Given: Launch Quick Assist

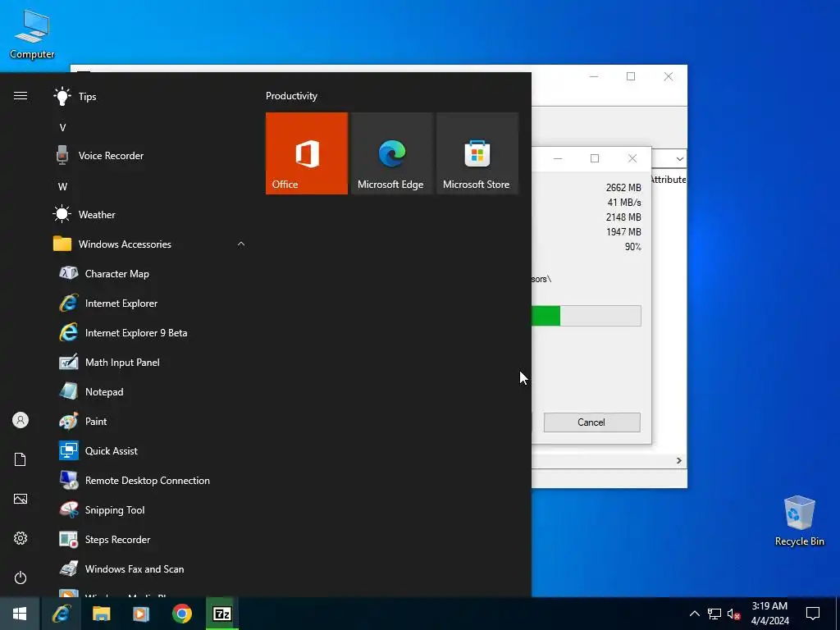Looking at the screenshot, I should (150, 451).
